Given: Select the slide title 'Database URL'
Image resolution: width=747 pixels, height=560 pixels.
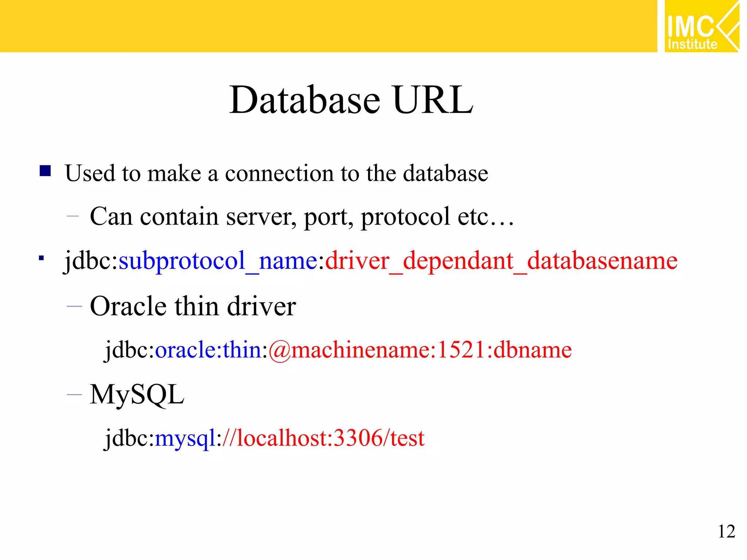Looking at the screenshot, I should 351,100.
